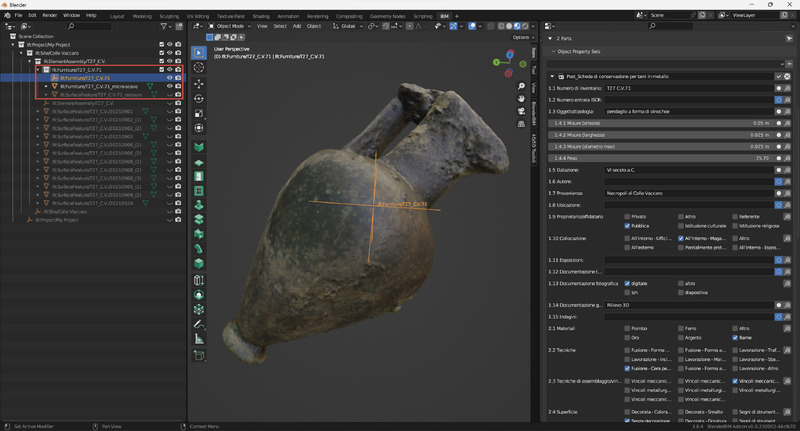The height and width of the screenshot is (431, 800).
Task: Enable the Privato checkbox
Action: (x=627, y=216)
